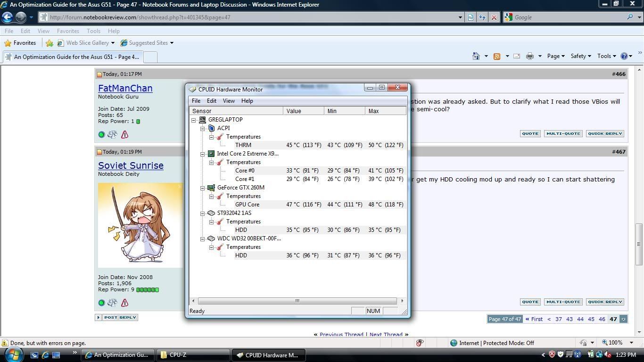The height and width of the screenshot is (362, 644).
Task: Click MULTI-QUOTE button on post #467
Action: [563, 302]
